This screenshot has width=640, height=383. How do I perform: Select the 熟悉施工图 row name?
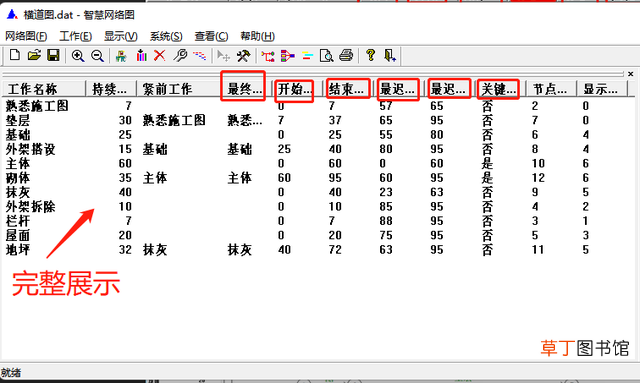pos(37,106)
